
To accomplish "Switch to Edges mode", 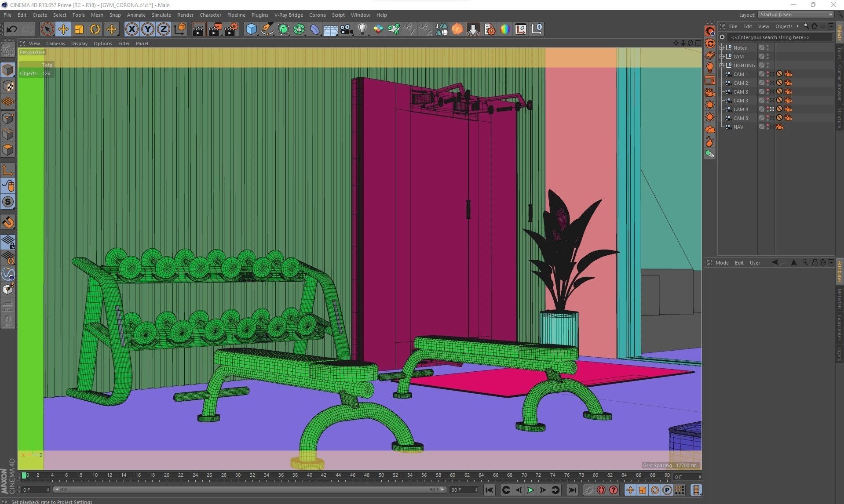I will [8, 134].
